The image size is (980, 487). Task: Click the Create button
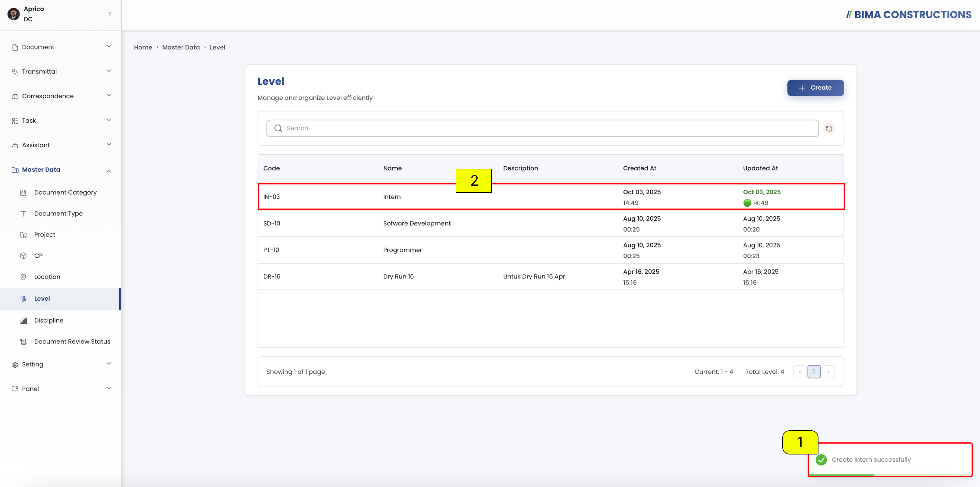point(815,88)
